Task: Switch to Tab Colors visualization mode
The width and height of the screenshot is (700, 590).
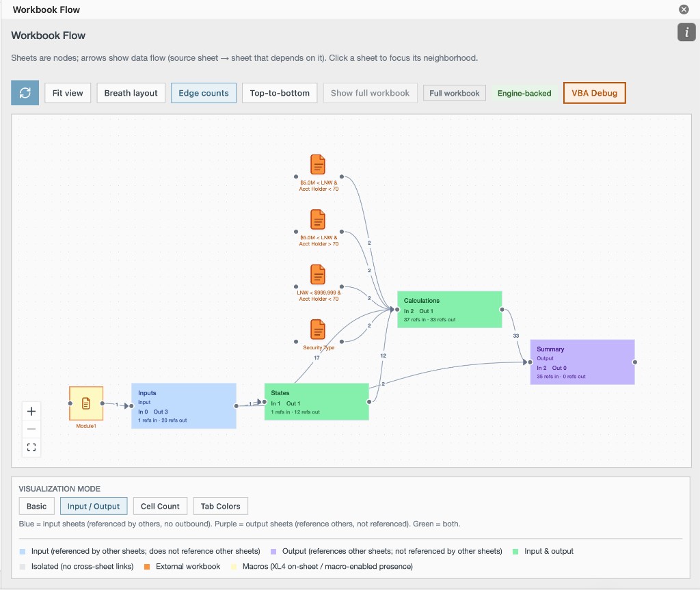Action: tap(221, 506)
